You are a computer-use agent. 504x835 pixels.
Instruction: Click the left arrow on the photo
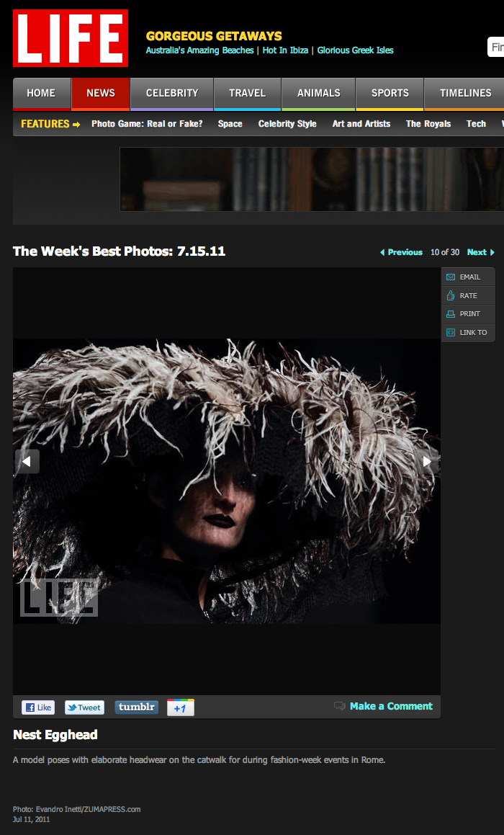(27, 462)
